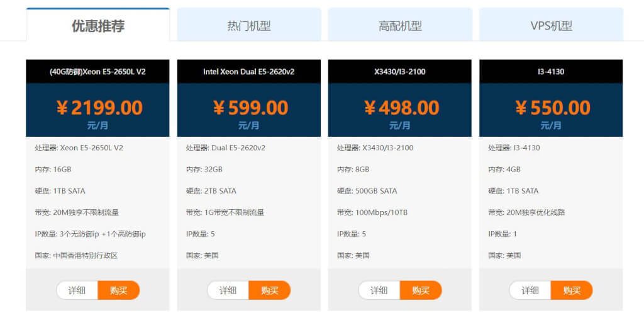Screen dimensions: 644x328
Task: Open 详细 for Dual E5-2620v2 server
Action: (228, 290)
